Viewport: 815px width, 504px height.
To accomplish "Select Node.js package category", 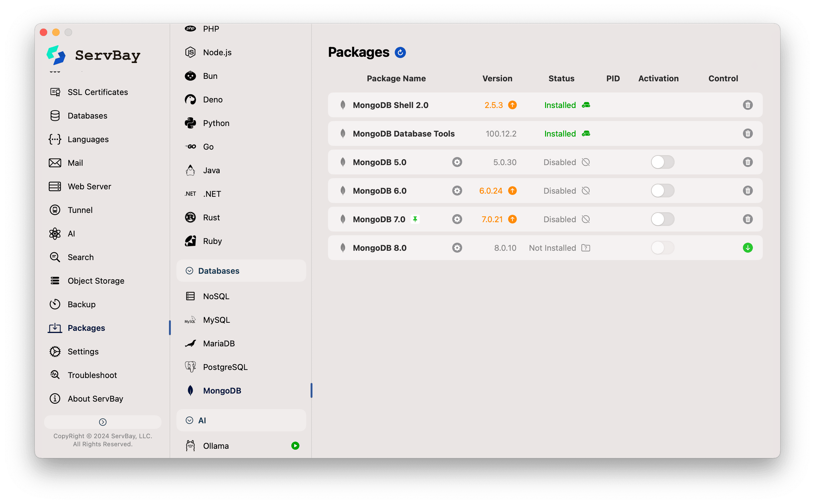I will pyautogui.click(x=208, y=52).
